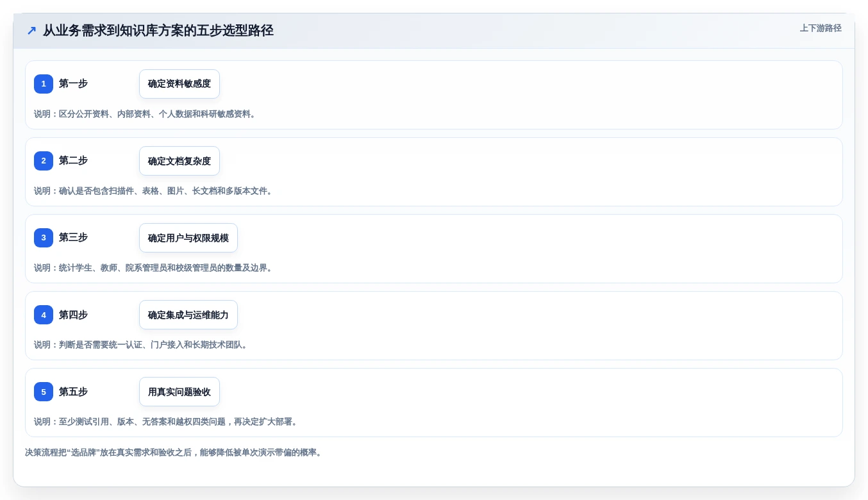Click the title 从业务需求到知识库方案的五步选型路径
The height and width of the screenshot is (500, 868).
point(158,31)
